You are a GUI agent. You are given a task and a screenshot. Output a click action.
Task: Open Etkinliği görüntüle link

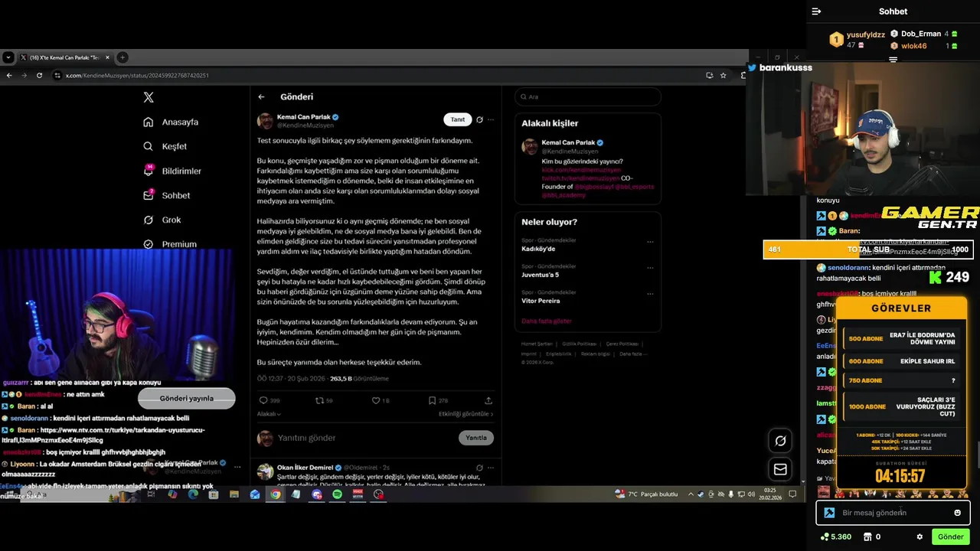465,414
